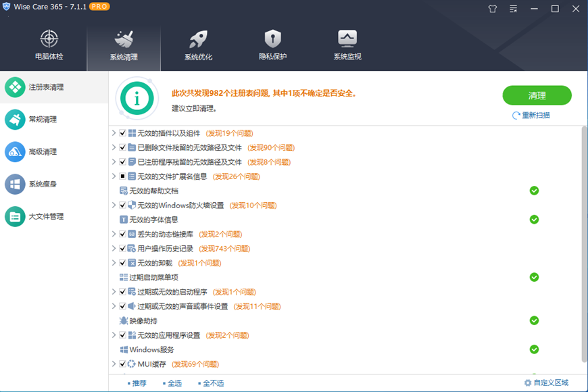Click the speaker icon for 过期或无效的声音或事件设置
Image resolution: width=588 pixels, height=392 pixels.
pyautogui.click(x=132, y=306)
